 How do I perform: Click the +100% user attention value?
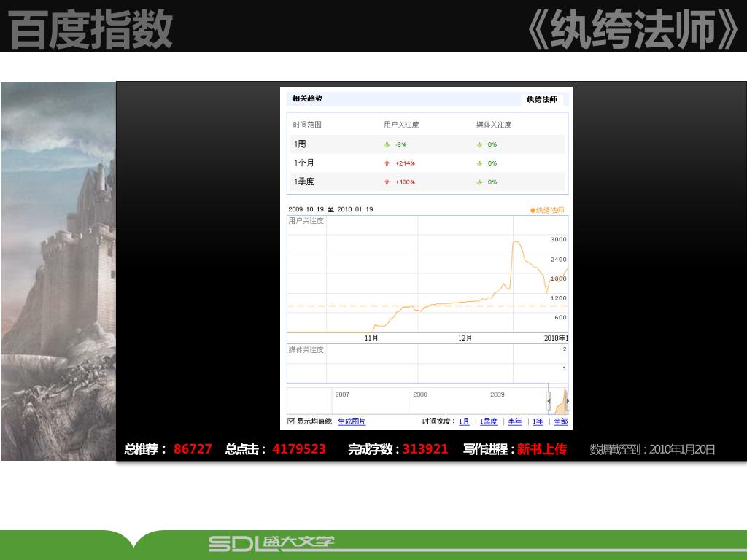405,182
